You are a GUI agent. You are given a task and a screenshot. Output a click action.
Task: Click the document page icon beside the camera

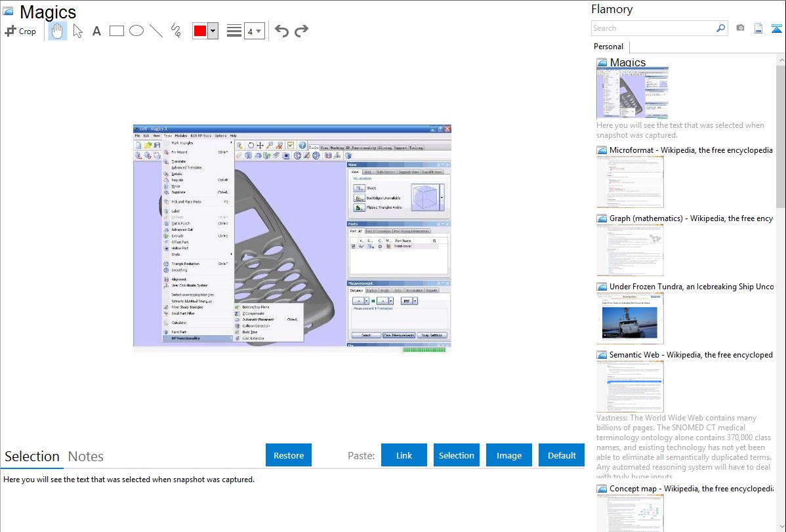pyautogui.click(x=758, y=28)
